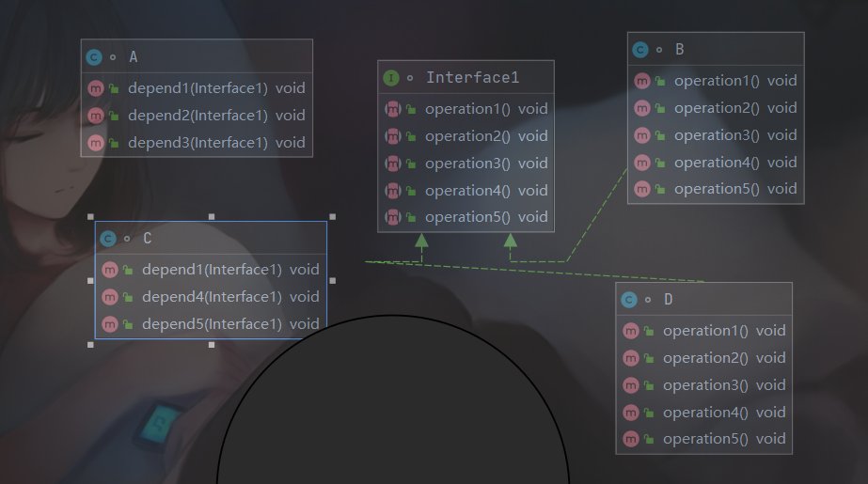The image size is (868, 484).
Task: Select the Interface1 node title
Action: 473,77
